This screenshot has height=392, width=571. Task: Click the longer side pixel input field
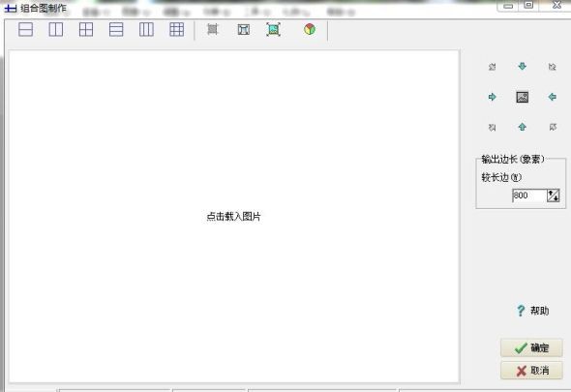point(529,196)
